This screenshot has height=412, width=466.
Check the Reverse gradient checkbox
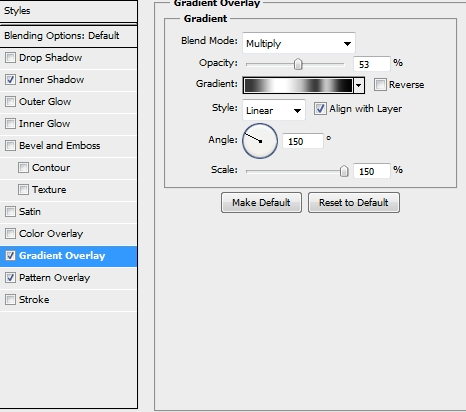pyautogui.click(x=380, y=85)
